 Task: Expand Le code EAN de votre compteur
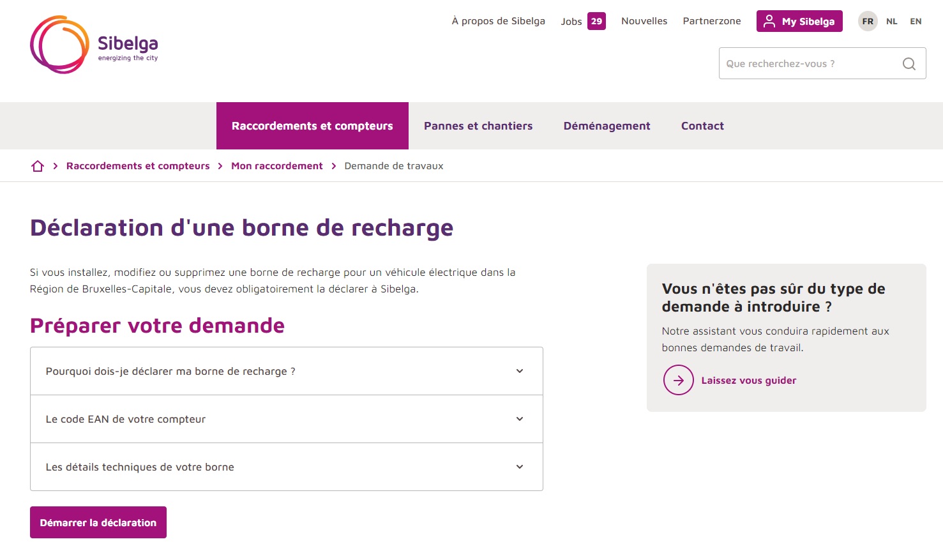pos(287,419)
